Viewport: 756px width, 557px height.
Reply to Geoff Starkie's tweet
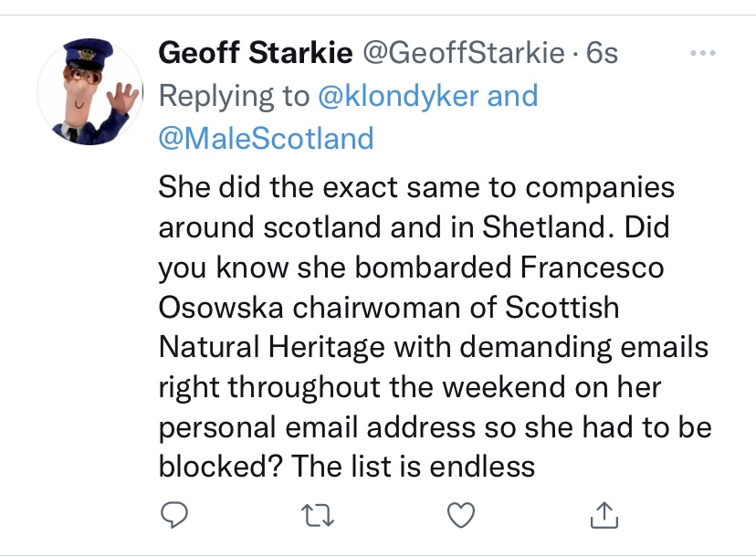pos(173,517)
